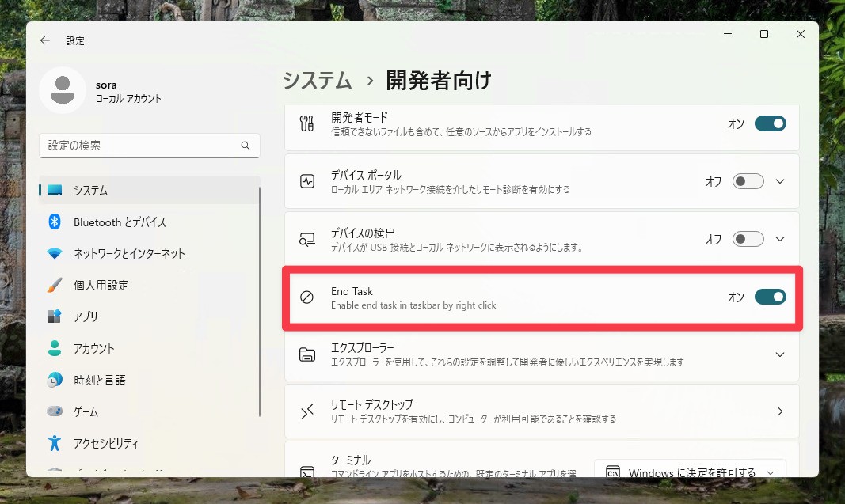This screenshot has width=845, height=504.
Task: Click the sora user avatar
Action: click(x=63, y=90)
